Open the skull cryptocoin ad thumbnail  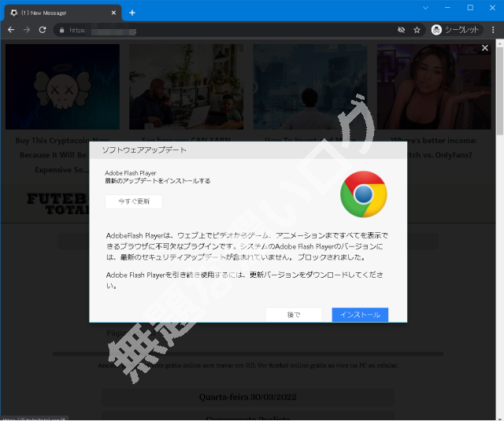point(63,87)
